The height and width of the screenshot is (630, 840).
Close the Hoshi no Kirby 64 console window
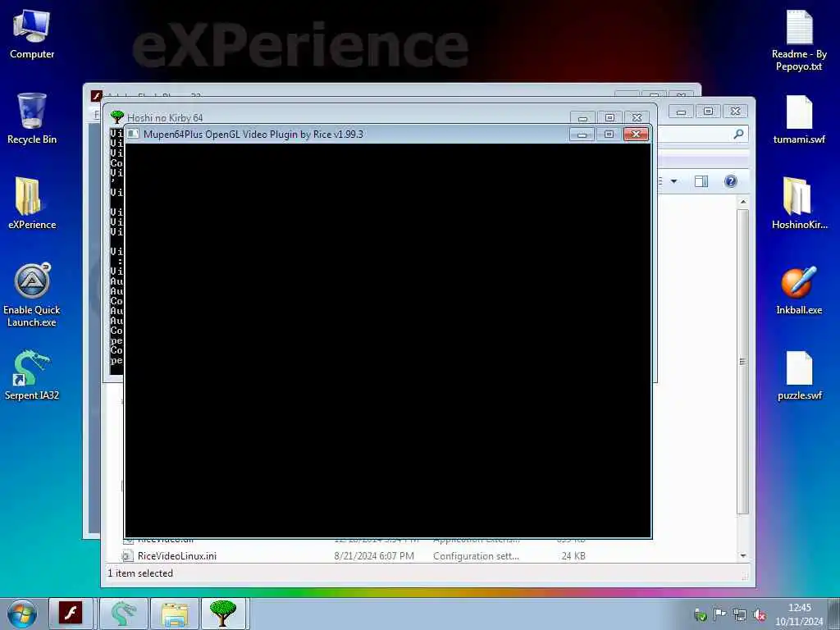pos(637,117)
